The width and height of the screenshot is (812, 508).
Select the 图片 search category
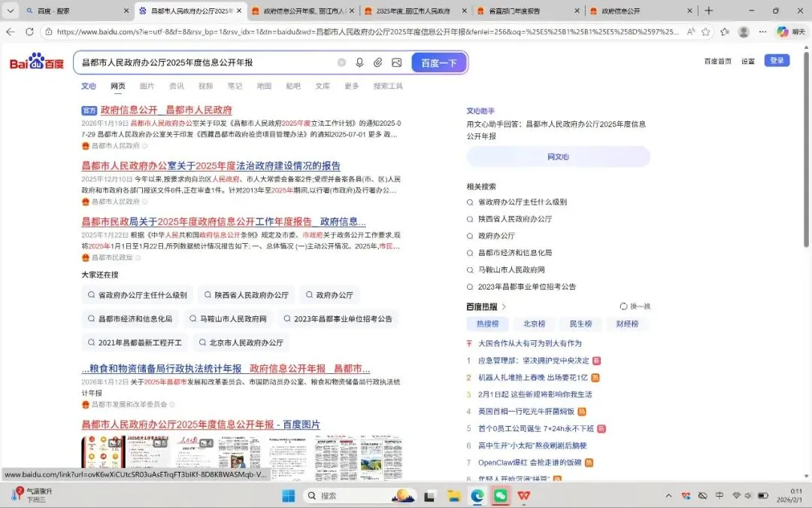tap(147, 86)
